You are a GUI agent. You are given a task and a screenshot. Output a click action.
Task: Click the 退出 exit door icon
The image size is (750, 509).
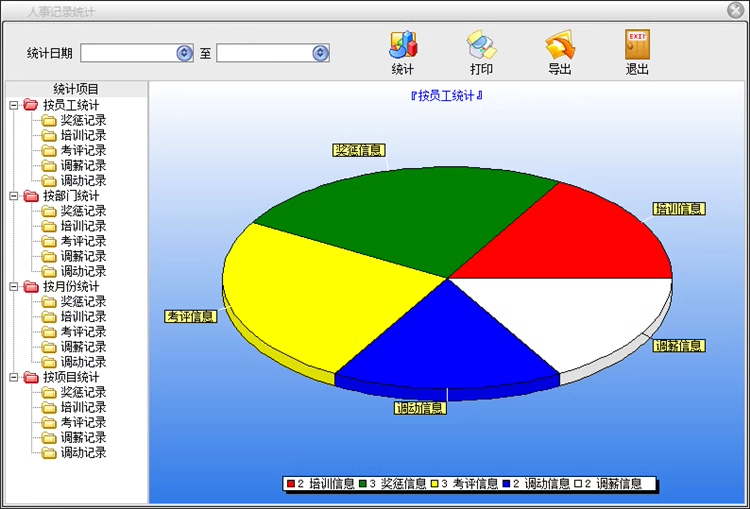click(x=637, y=44)
